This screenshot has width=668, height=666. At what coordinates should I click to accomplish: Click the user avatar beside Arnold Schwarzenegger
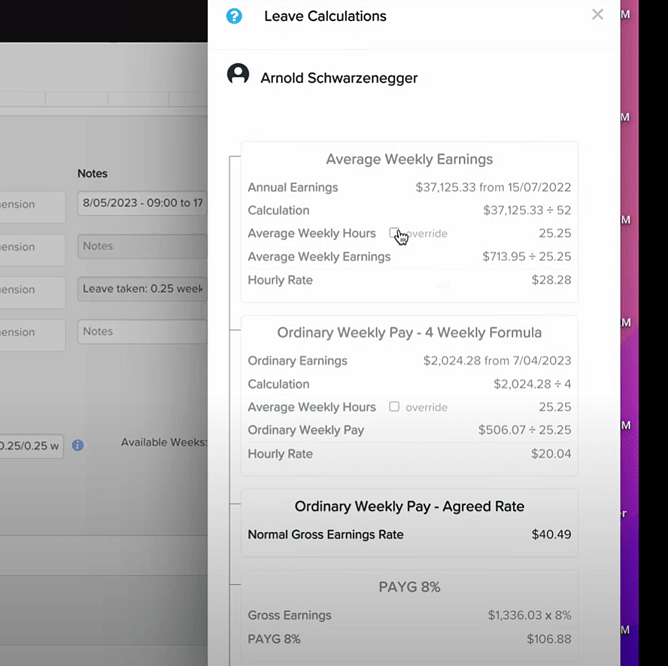click(238, 75)
